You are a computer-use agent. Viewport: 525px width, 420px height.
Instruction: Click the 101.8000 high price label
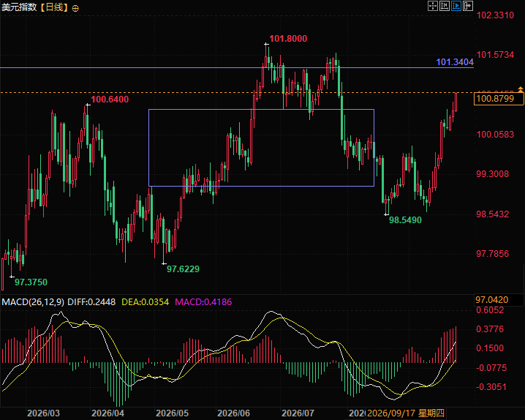click(288, 39)
